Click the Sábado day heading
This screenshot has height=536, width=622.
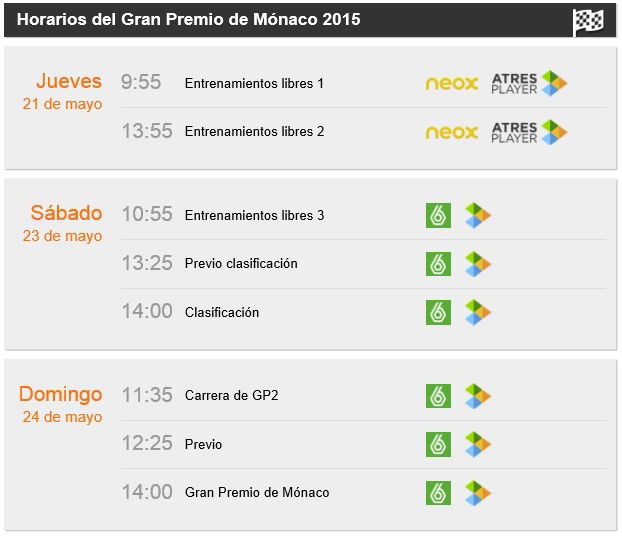[x=66, y=213]
